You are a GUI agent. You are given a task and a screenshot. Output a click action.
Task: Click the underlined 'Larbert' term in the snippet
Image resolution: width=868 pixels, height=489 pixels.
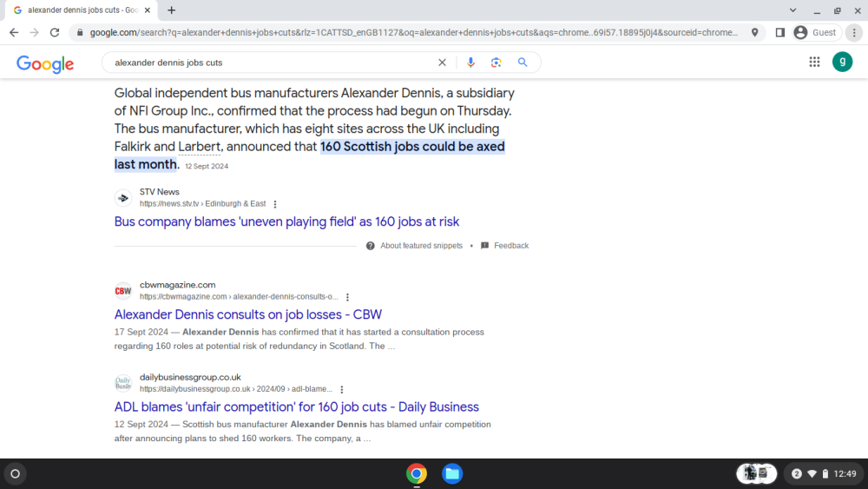[x=200, y=147]
